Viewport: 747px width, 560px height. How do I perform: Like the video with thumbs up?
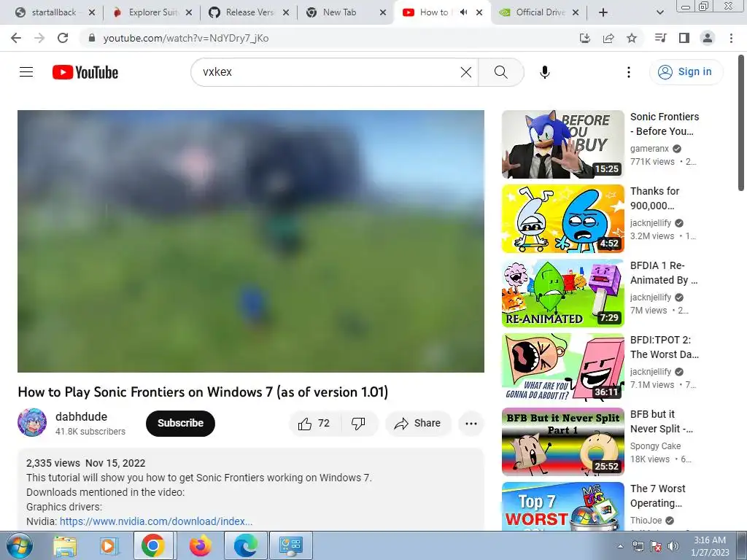point(314,424)
